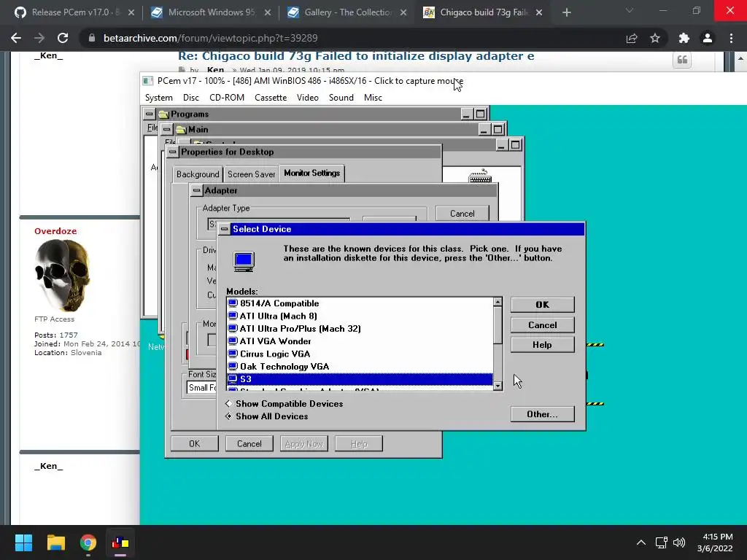The height and width of the screenshot is (560, 747).
Task: Click the Other... button
Action: tap(542, 414)
